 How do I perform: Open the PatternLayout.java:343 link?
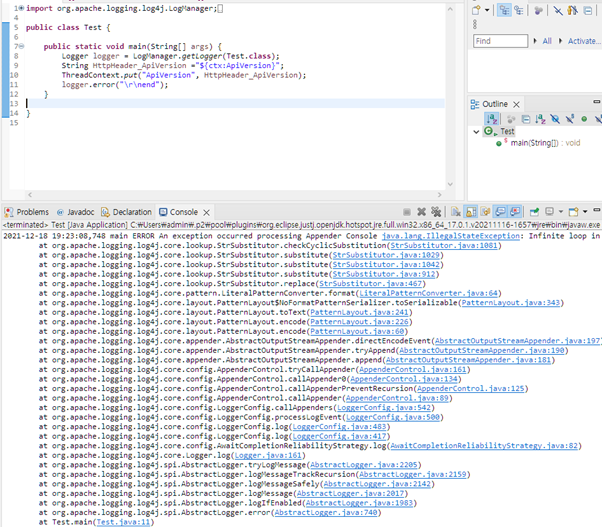[511, 302]
